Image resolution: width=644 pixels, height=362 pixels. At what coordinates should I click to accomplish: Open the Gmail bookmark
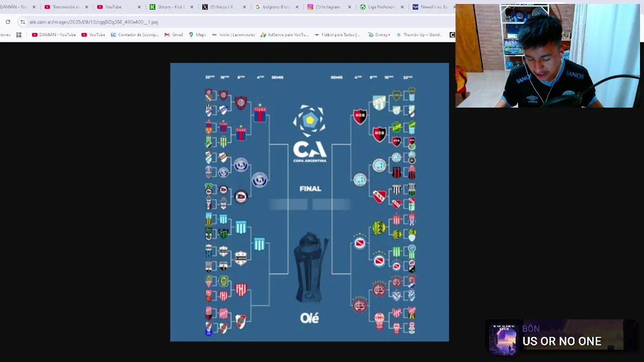[x=174, y=35]
